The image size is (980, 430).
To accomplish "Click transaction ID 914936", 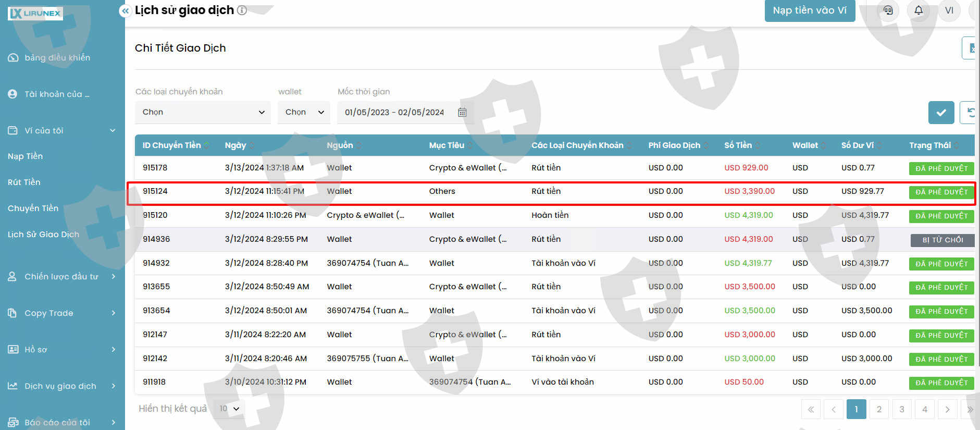I will tap(156, 239).
